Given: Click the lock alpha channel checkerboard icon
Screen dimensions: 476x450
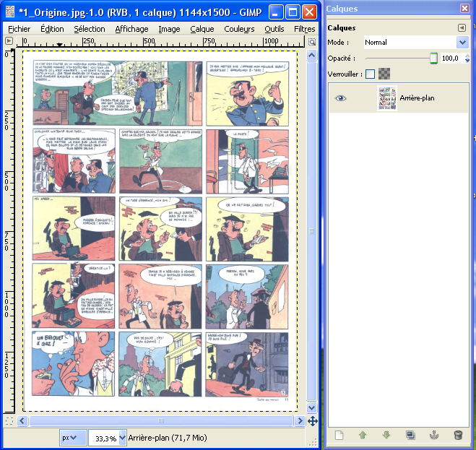Looking at the screenshot, I should (384, 74).
